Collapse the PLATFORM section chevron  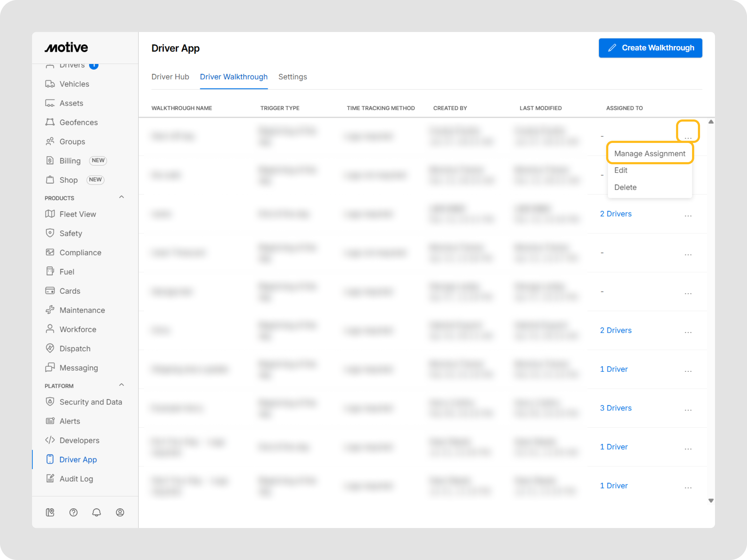(x=122, y=385)
